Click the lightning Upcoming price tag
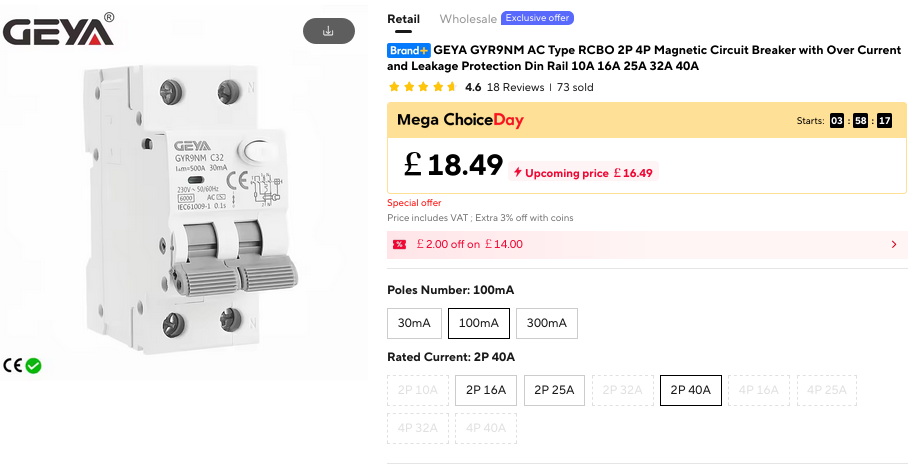This screenshot has width=921, height=470. (583, 173)
